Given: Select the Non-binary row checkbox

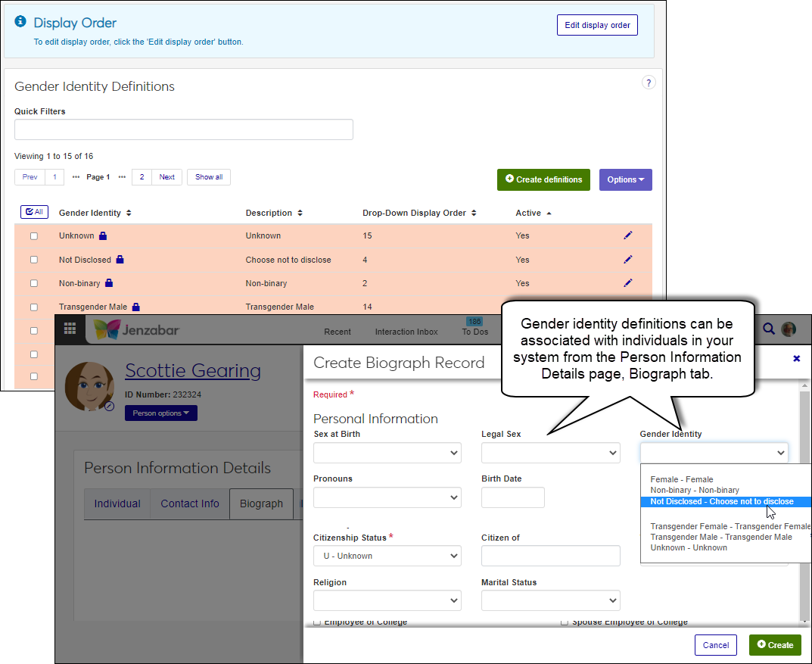Looking at the screenshot, I should (34, 283).
